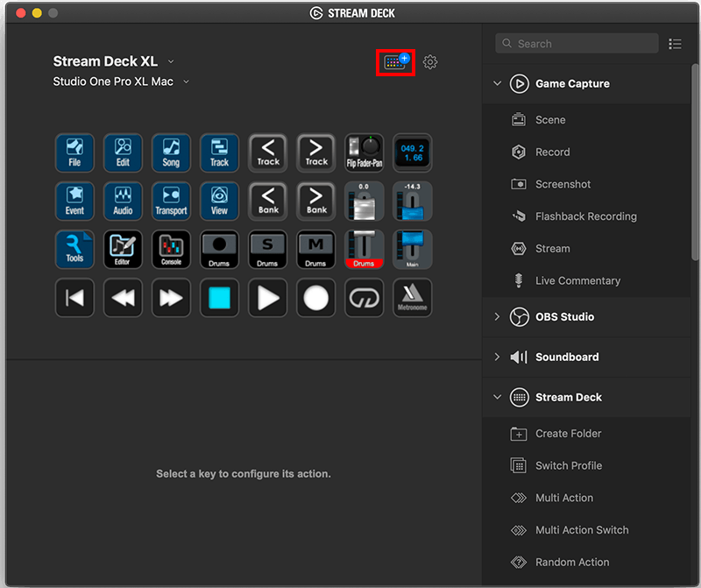The width and height of the screenshot is (701, 588).
Task: Expand the OBS Studio category
Action: coord(498,316)
